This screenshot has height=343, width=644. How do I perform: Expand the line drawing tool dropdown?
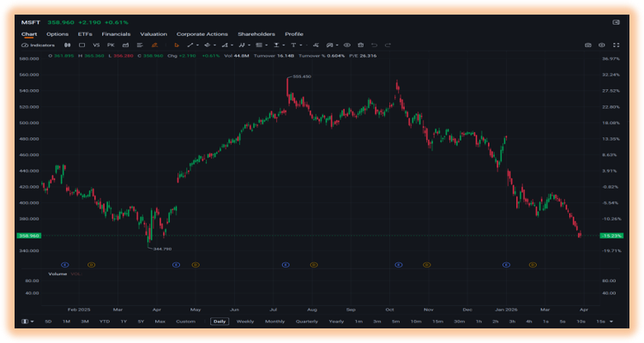click(197, 45)
